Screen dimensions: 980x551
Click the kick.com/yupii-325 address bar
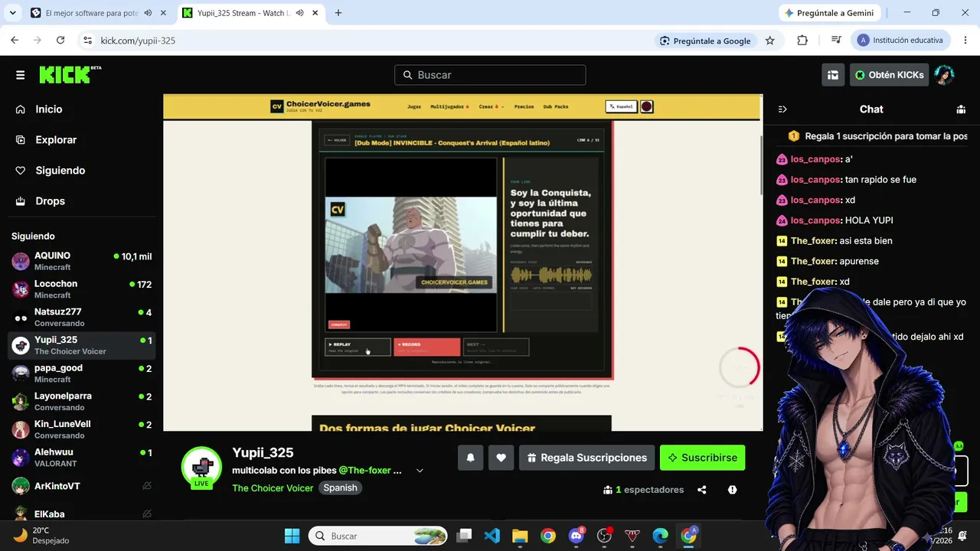click(x=367, y=41)
